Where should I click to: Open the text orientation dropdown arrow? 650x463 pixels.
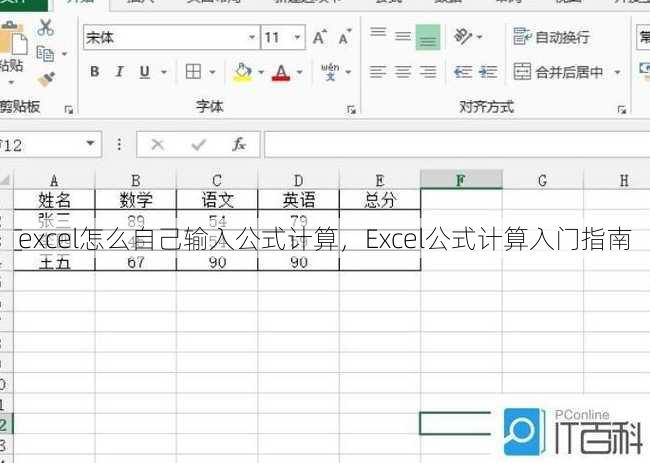coord(479,37)
